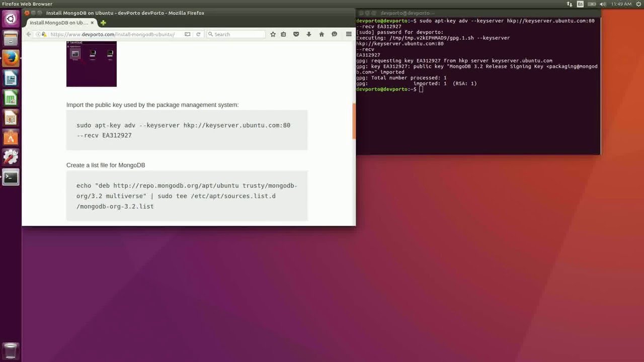This screenshot has height=362, width=644.
Task: Reload the current page in Firefox
Action: tap(198, 34)
